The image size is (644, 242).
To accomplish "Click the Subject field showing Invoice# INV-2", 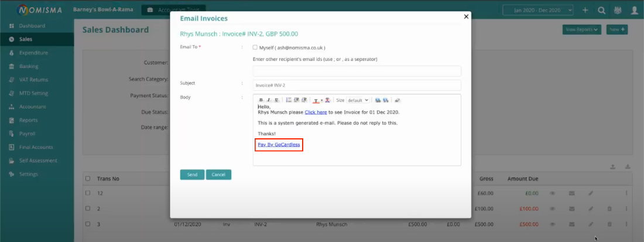I will (x=357, y=85).
